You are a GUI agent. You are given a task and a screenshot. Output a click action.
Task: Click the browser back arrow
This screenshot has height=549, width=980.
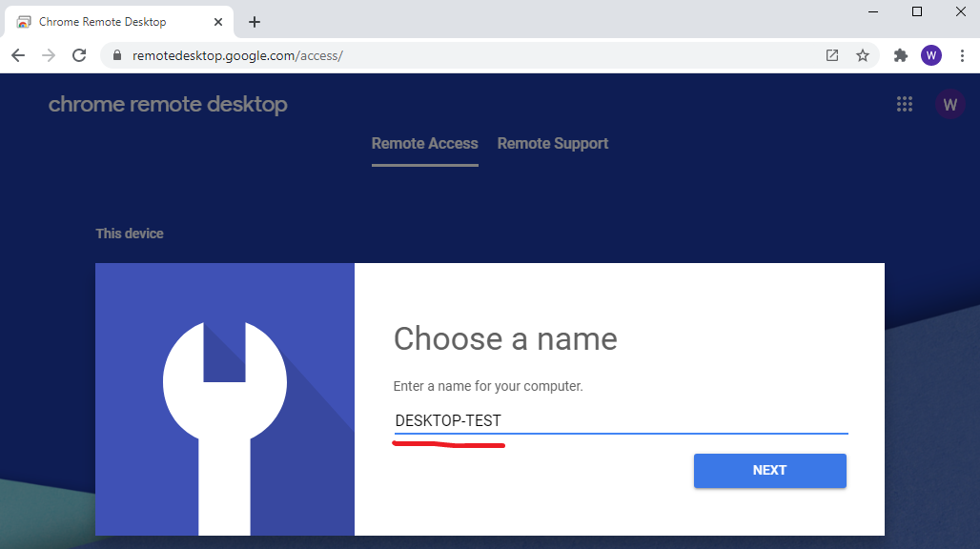coord(18,55)
